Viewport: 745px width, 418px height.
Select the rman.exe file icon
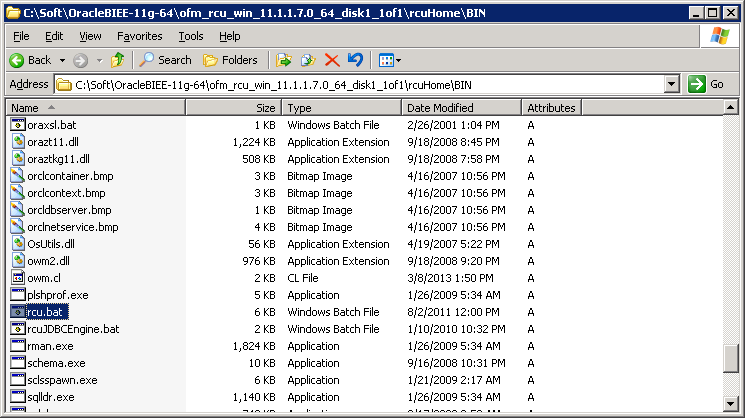pos(18,346)
